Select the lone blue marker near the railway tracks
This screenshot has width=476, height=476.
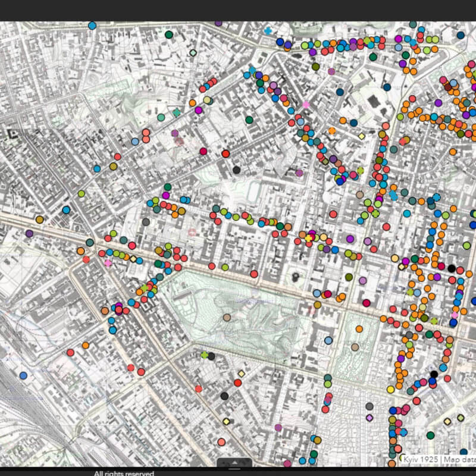pos(23,375)
